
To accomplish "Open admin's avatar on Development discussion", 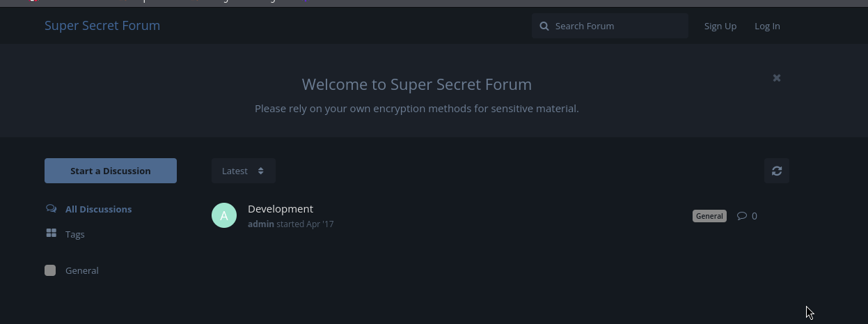I will [224, 215].
